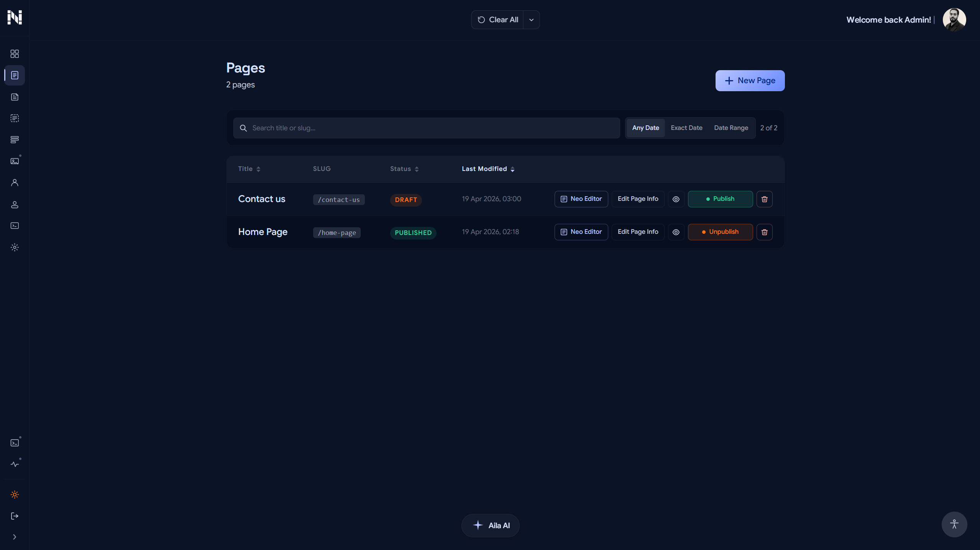Expand the sidebar with bottom chevron

tap(15, 537)
